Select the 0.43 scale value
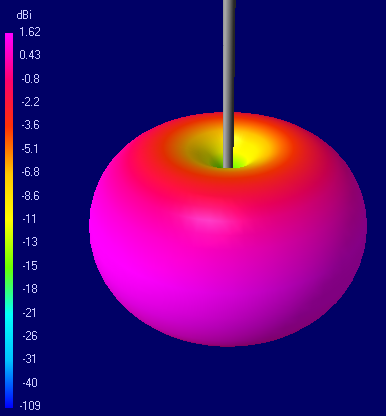Image resolution: width=386 pixels, height=416 pixels. [30, 55]
